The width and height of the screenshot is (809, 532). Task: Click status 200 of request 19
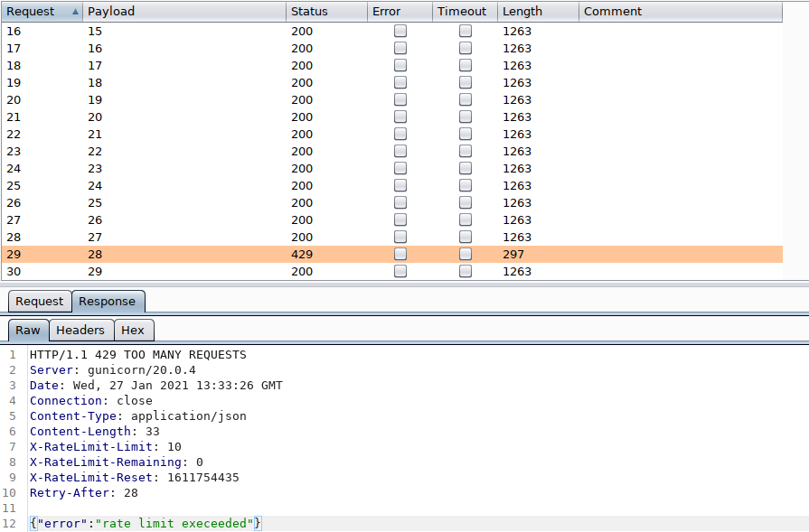click(302, 82)
